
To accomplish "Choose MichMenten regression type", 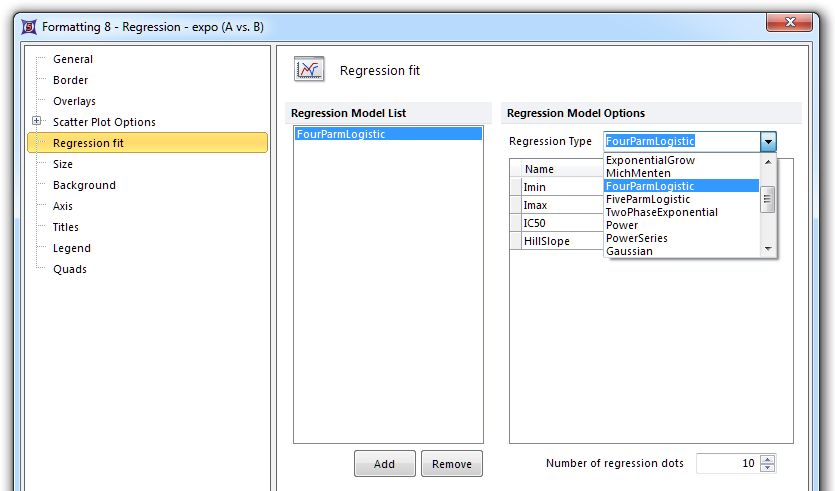I will pyautogui.click(x=638, y=173).
